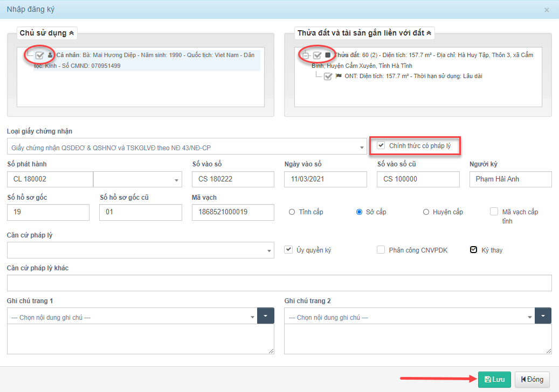Viewport: 559px width, 392px height.
Task: Click the square parcel icon beside Thửa đất
Action: (328, 55)
